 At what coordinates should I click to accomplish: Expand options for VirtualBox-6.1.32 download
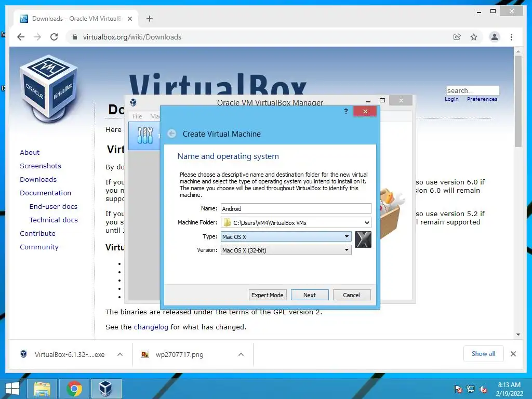[120, 354]
